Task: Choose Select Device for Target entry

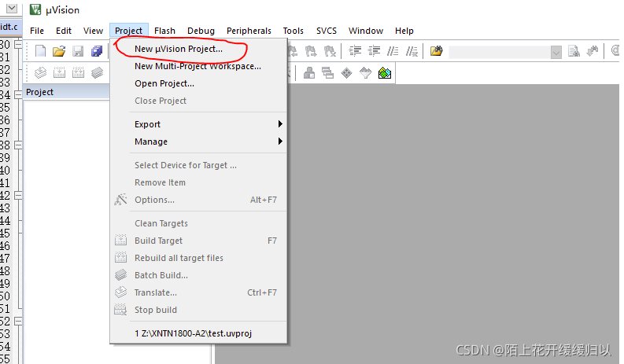Action: click(198, 165)
